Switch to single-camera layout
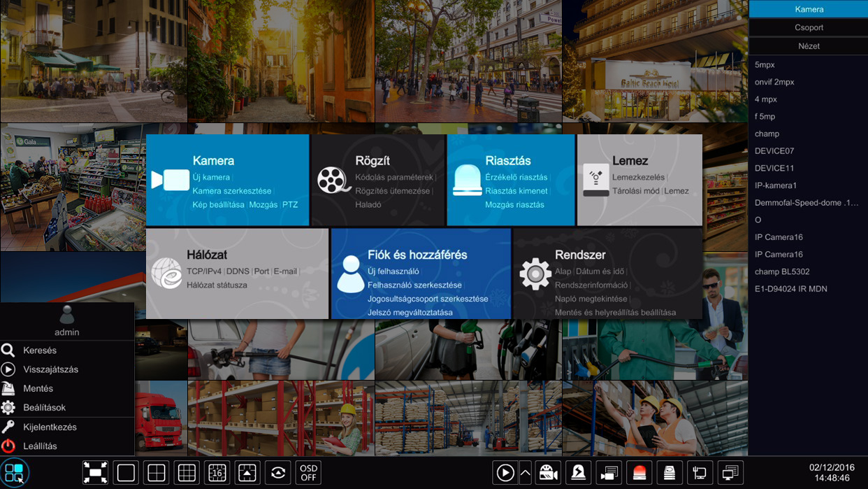 126,472
